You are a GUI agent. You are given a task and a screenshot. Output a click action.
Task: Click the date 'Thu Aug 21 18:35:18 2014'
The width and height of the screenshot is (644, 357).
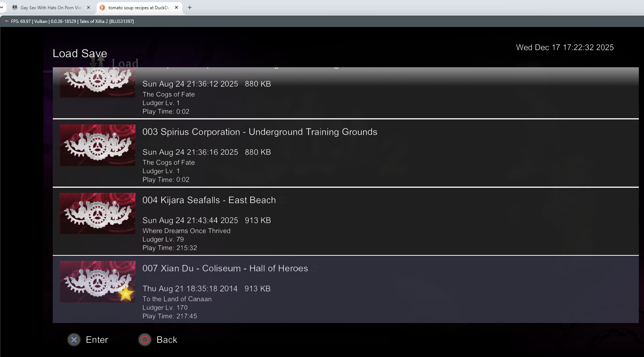[x=190, y=288]
